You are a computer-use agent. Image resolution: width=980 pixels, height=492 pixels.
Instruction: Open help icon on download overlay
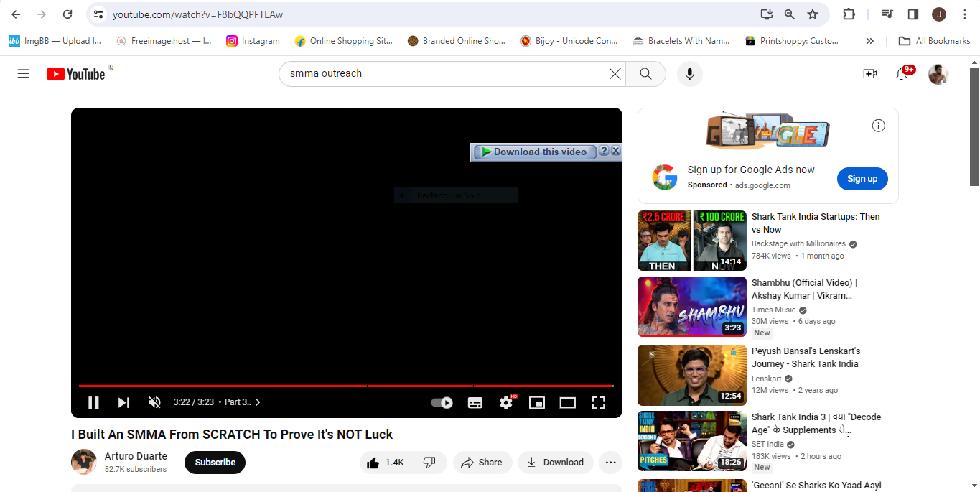click(x=604, y=151)
